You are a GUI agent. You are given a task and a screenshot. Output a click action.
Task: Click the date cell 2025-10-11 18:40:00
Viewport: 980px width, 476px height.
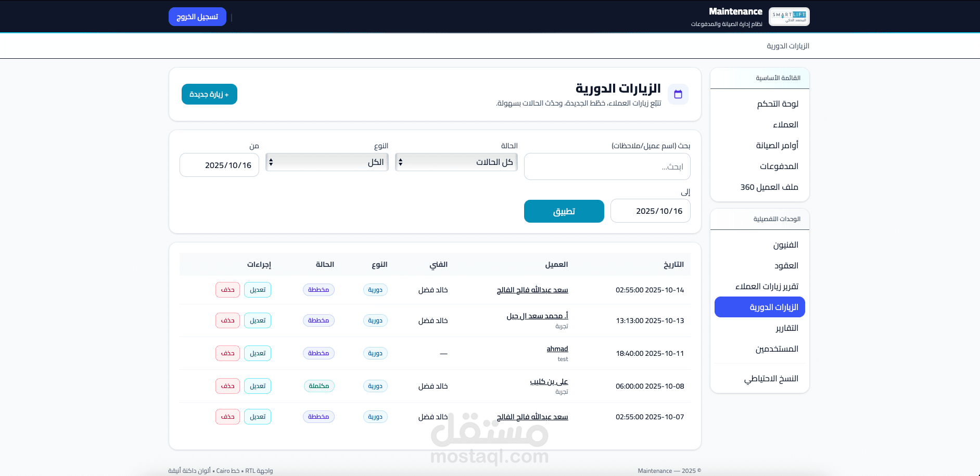[650, 353]
